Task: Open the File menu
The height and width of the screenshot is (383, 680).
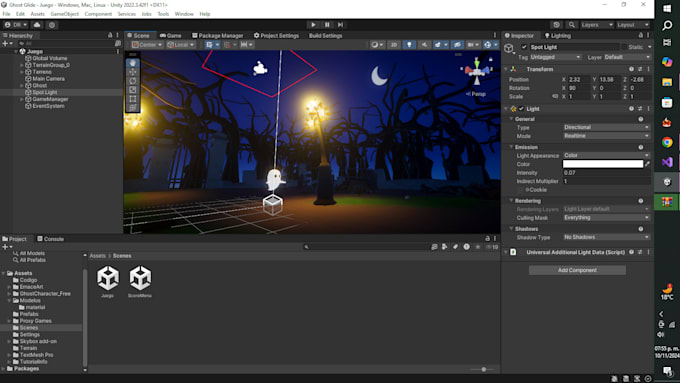Action: [x=7, y=14]
